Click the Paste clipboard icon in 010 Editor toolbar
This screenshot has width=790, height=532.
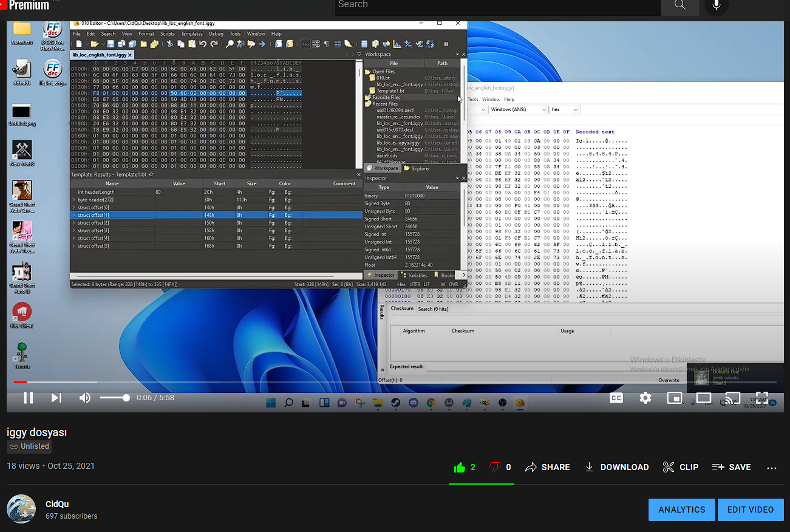point(191,44)
